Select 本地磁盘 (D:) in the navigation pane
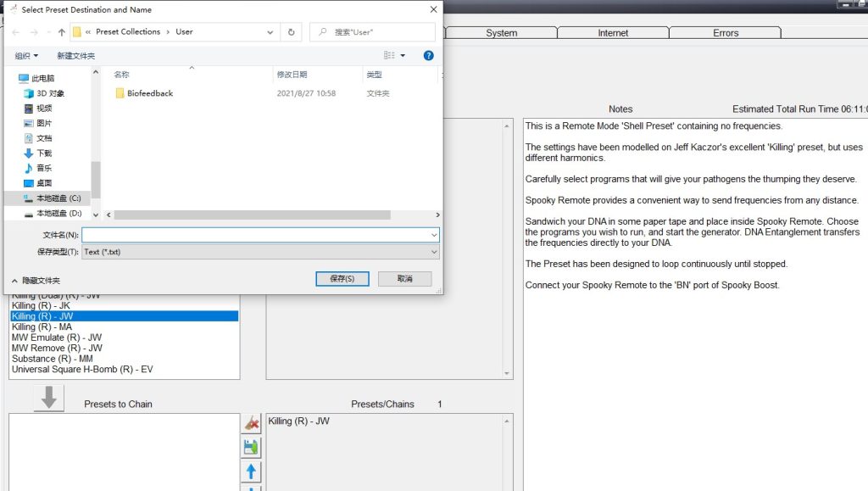The image size is (868, 491). tap(58, 214)
